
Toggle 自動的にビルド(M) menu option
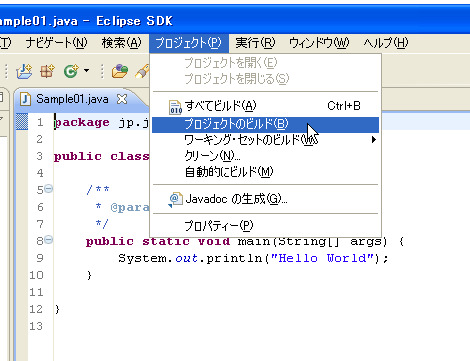click(265, 172)
